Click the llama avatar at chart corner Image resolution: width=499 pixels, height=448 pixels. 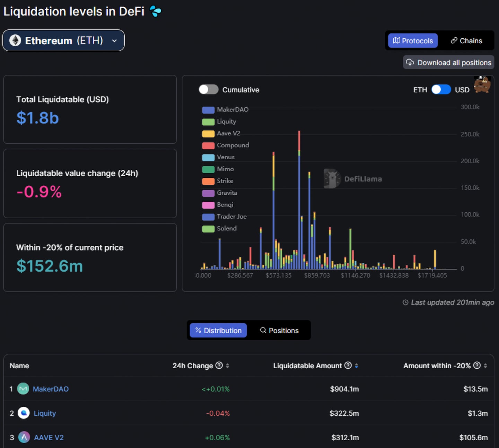482,84
